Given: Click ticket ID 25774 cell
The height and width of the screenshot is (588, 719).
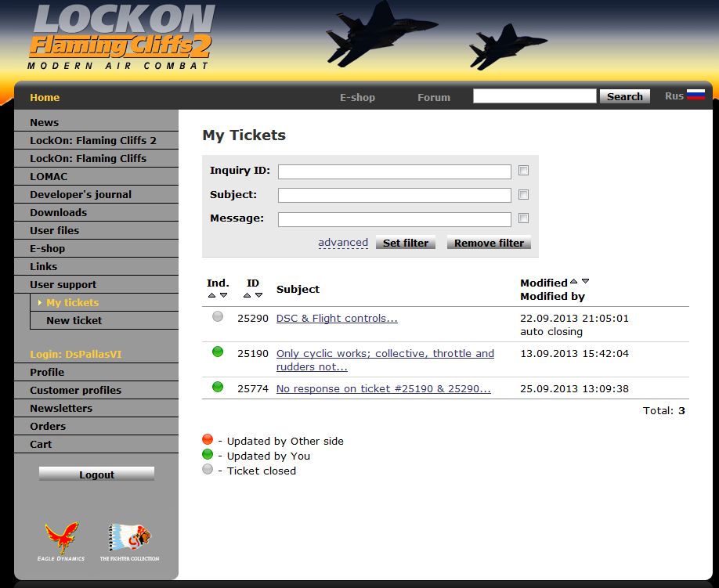Looking at the screenshot, I should [x=253, y=388].
